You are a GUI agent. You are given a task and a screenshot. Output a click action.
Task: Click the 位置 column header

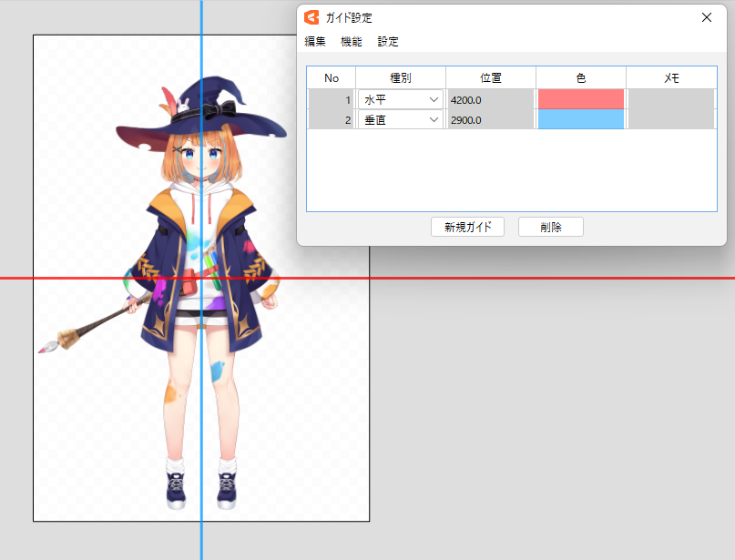click(491, 78)
